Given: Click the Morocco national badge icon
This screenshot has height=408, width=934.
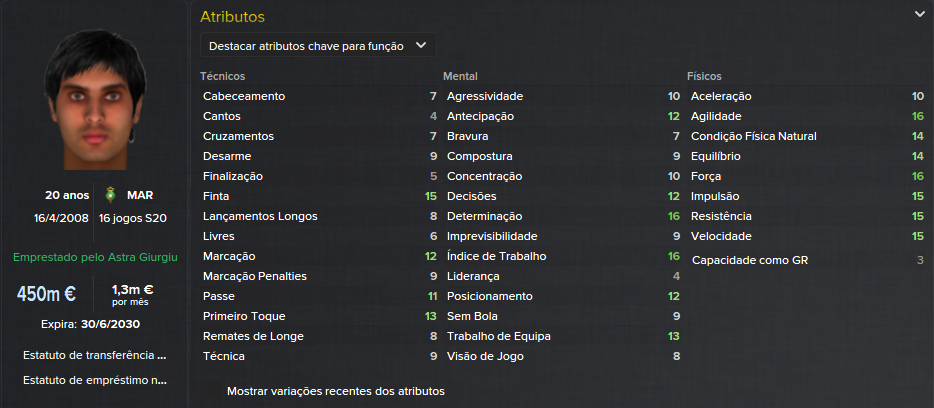Looking at the screenshot, I should 111,194.
